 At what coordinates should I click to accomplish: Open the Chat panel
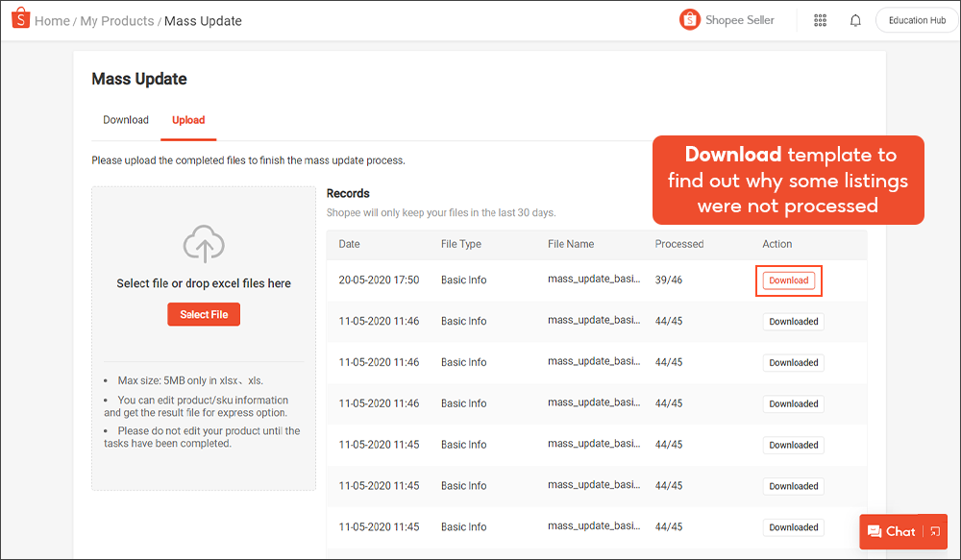click(x=899, y=531)
